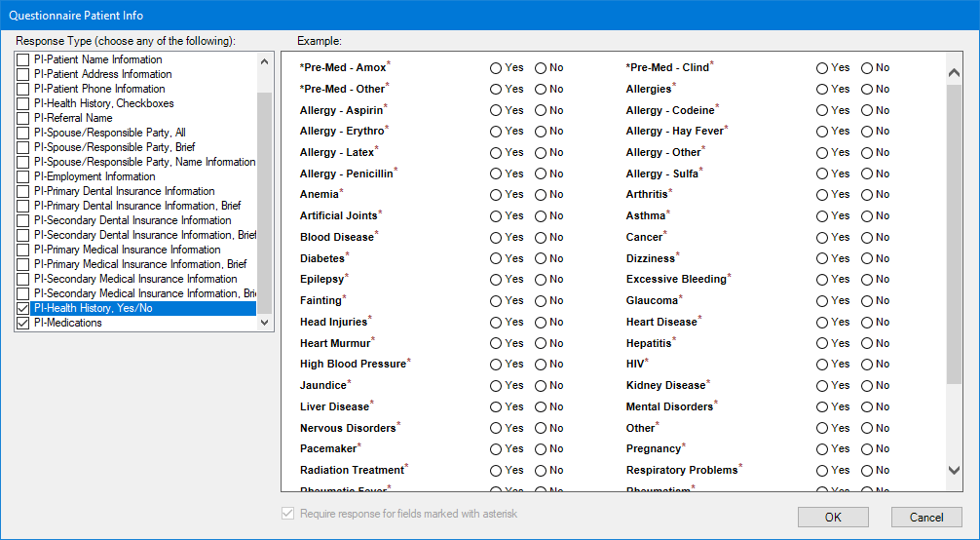This screenshot has width=980, height=540.
Task: Select Yes for Allergy - Aspirin
Action: point(496,110)
